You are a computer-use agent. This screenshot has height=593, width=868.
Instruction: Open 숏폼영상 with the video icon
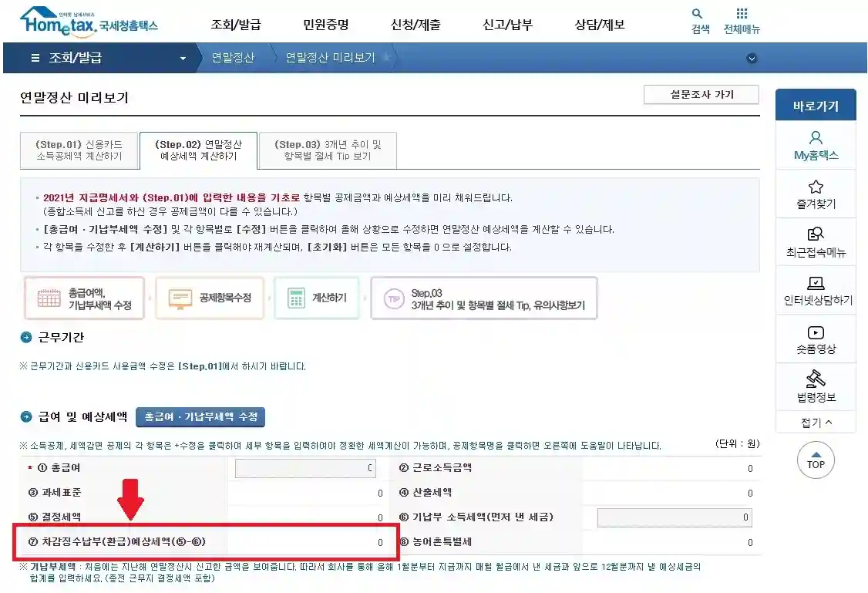point(816,333)
